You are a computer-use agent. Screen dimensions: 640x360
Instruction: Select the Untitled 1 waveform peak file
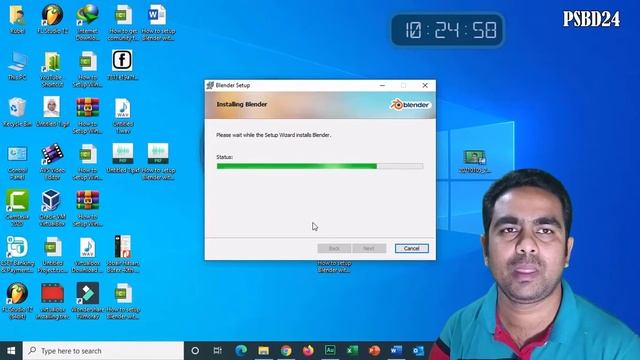(122, 158)
